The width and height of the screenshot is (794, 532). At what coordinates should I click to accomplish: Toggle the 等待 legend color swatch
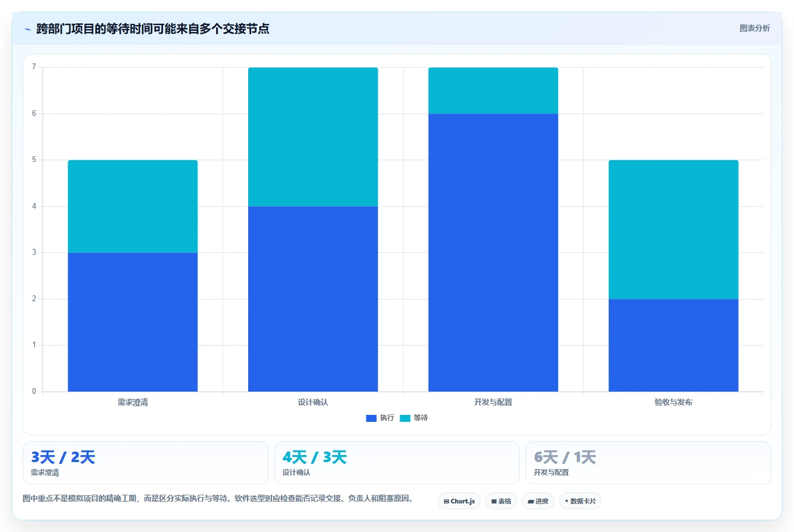click(405, 418)
